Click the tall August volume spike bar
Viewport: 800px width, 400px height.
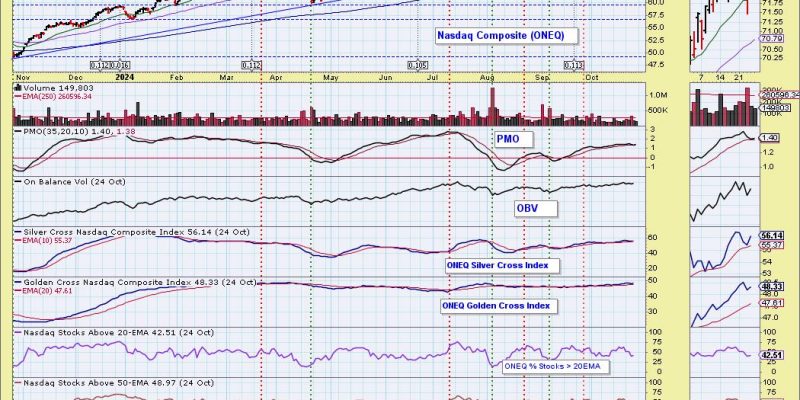(x=492, y=106)
